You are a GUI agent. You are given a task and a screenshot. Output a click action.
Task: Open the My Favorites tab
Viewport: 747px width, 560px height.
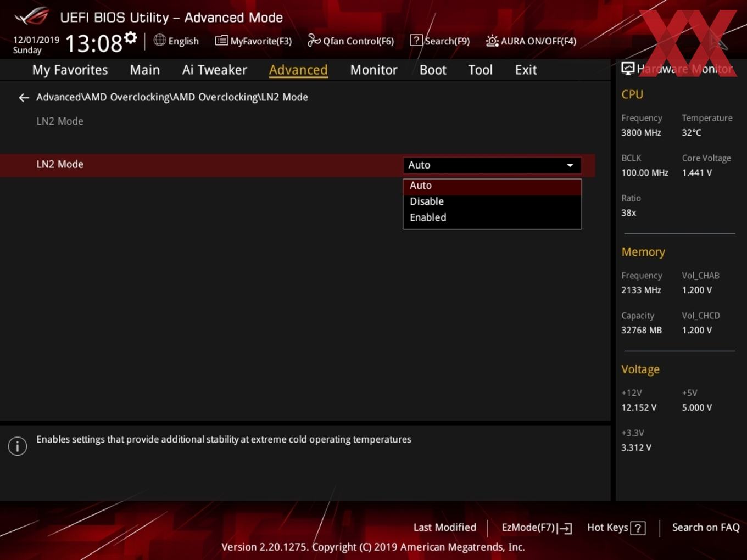point(70,70)
